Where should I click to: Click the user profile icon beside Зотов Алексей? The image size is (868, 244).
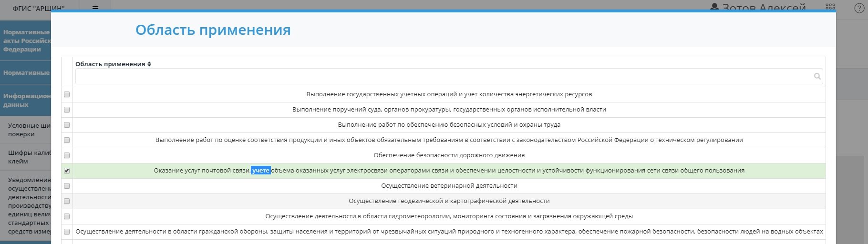(x=714, y=7)
